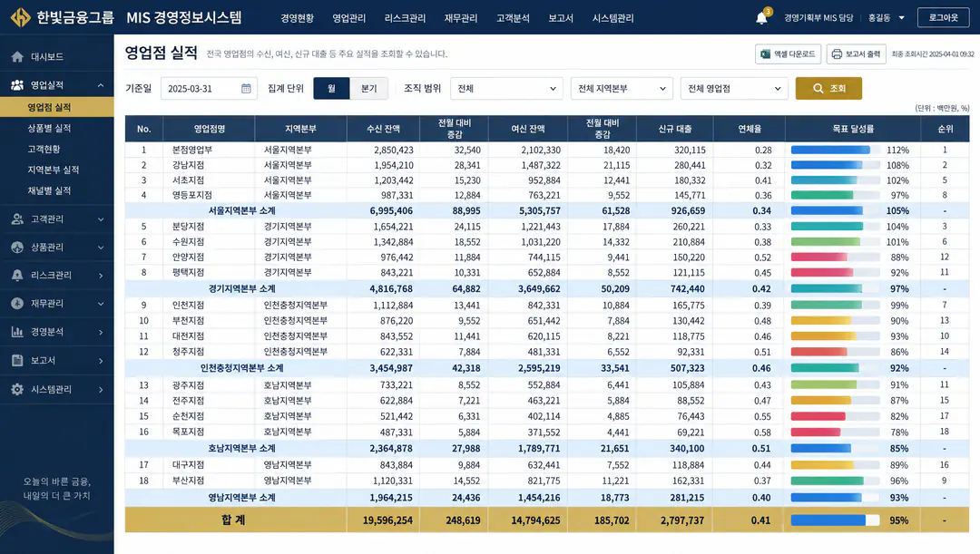Image resolution: width=980 pixels, height=554 pixels.
Task: Click the 기준일 date input field
Action: coord(209,89)
